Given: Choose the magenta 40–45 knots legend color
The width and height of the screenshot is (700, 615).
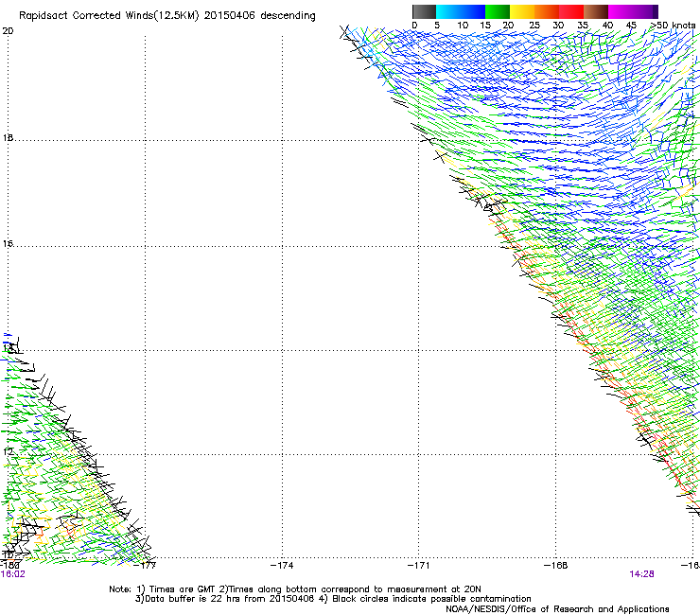Looking at the screenshot, I should [x=621, y=11].
